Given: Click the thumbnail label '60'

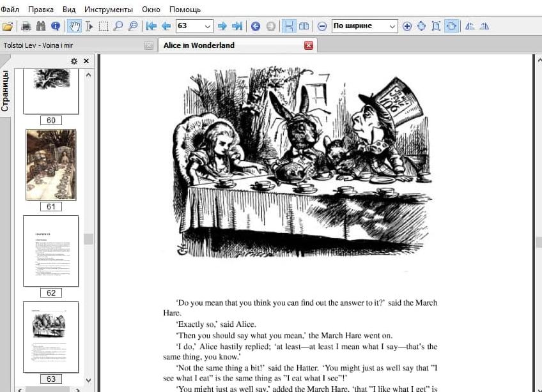Looking at the screenshot, I should [51, 120].
